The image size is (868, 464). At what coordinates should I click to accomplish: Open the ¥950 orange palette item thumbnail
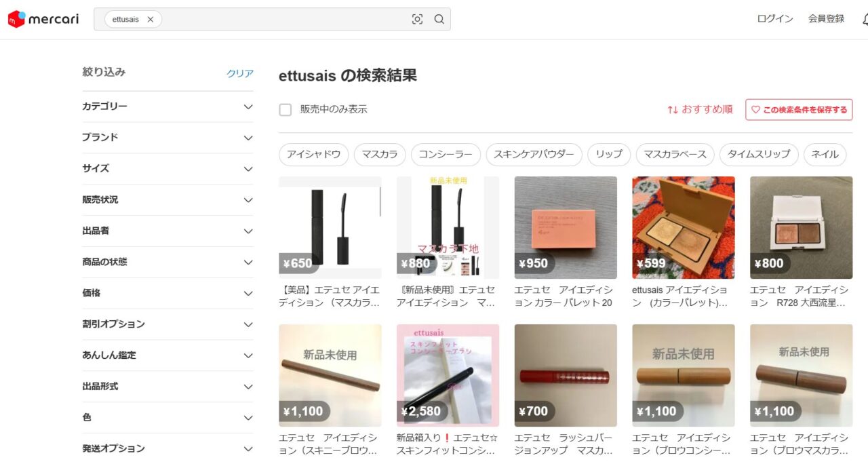tap(566, 227)
